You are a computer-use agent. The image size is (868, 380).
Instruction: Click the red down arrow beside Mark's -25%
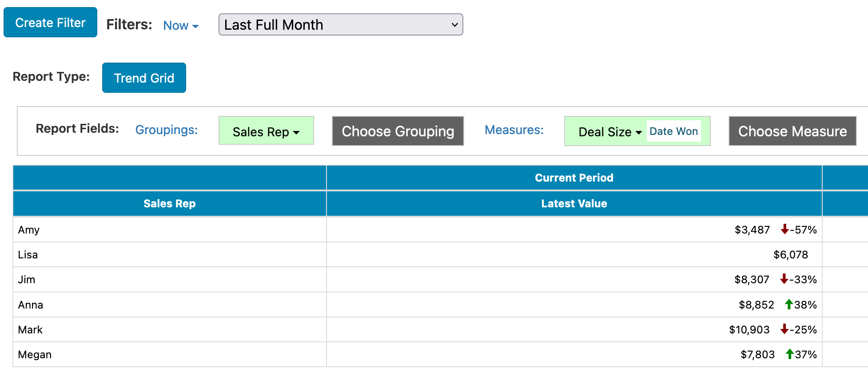784,329
